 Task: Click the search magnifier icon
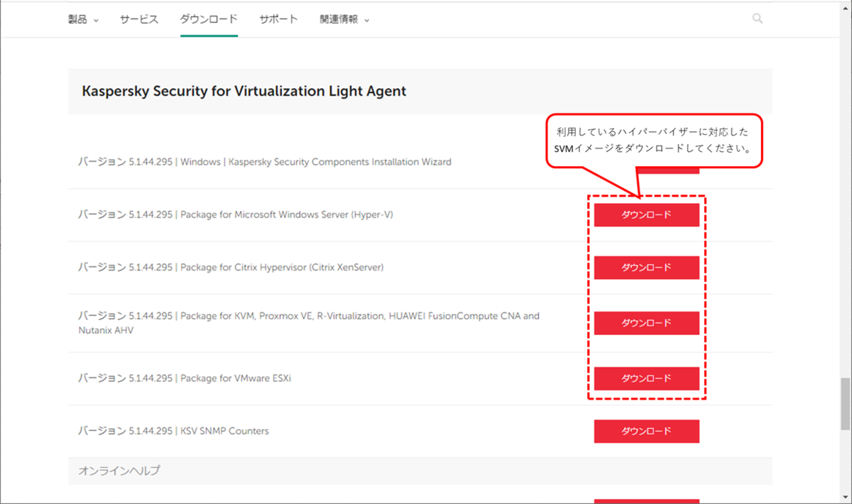[758, 19]
